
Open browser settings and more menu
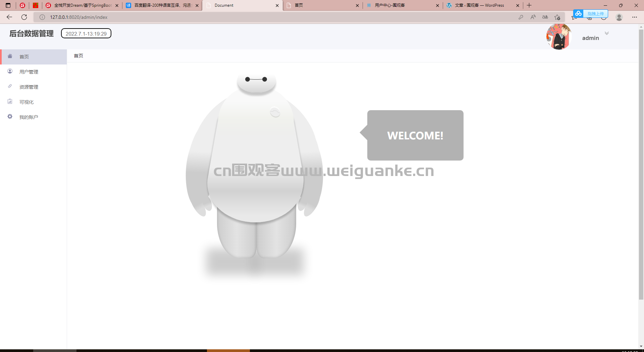635,17
